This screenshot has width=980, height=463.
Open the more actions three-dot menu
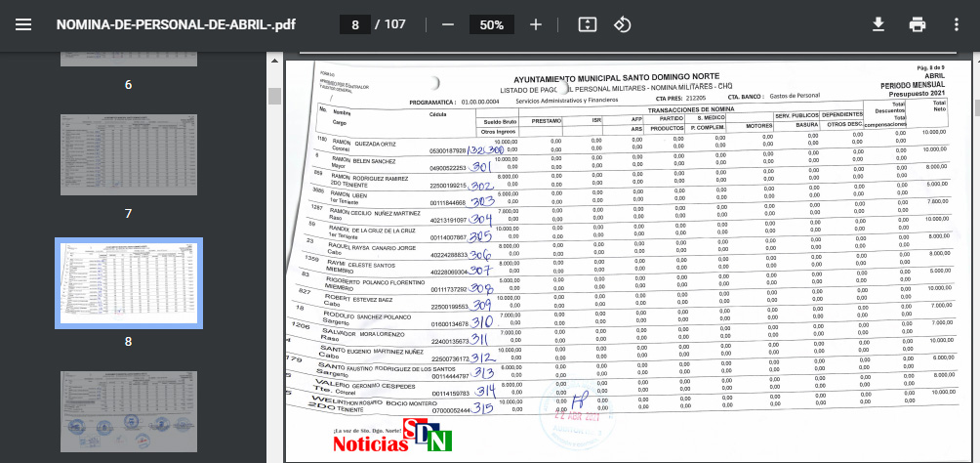pos(957,24)
